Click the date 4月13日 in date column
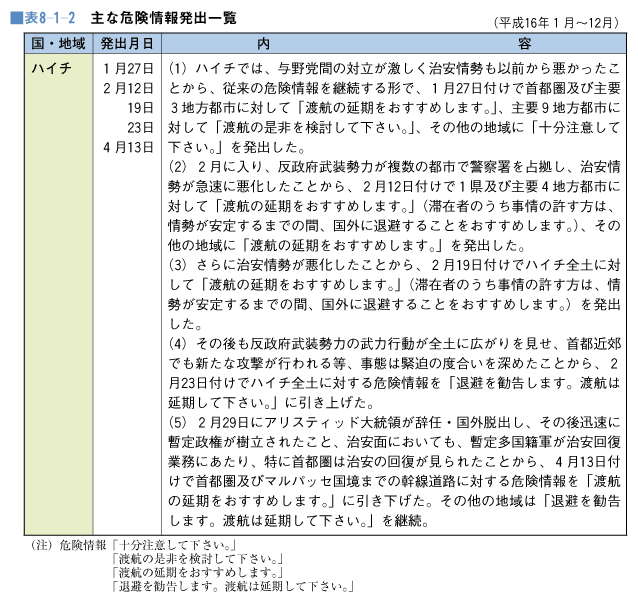 point(128,147)
